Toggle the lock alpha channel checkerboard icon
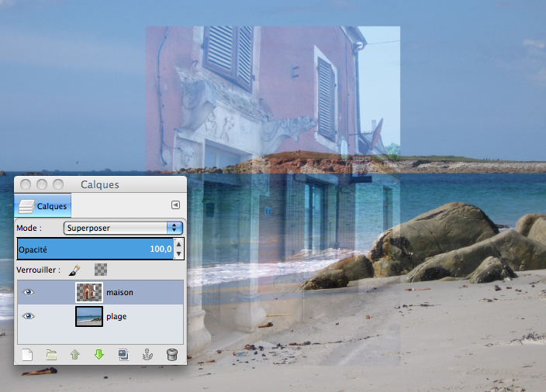 point(101,270)
